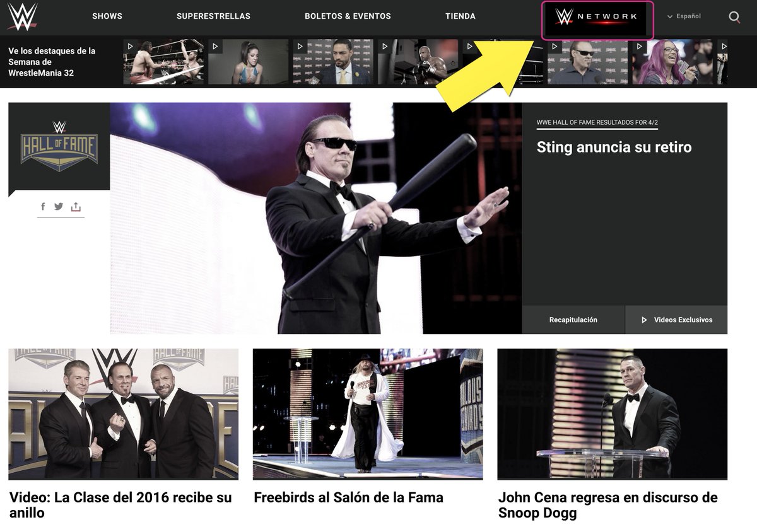This screenshot has height=532, width=757.
Task: Expand the Español language dropdown
Action: click(x=684, y=16)
